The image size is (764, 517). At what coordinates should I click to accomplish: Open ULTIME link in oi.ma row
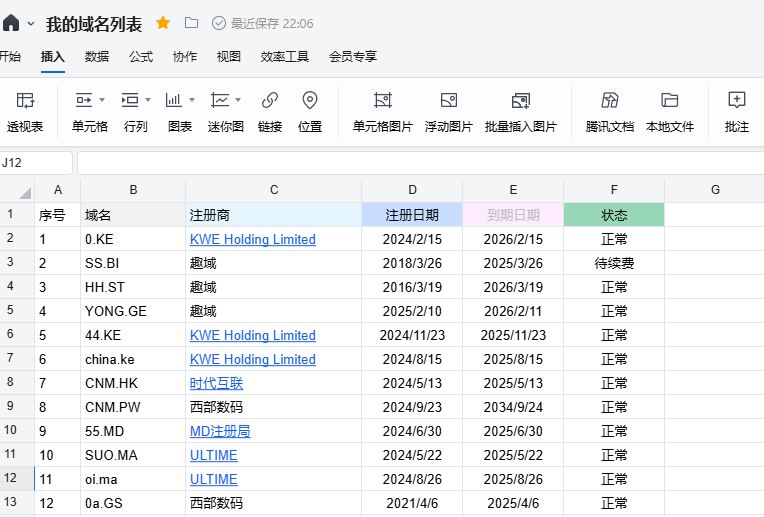tap(213, 479)
